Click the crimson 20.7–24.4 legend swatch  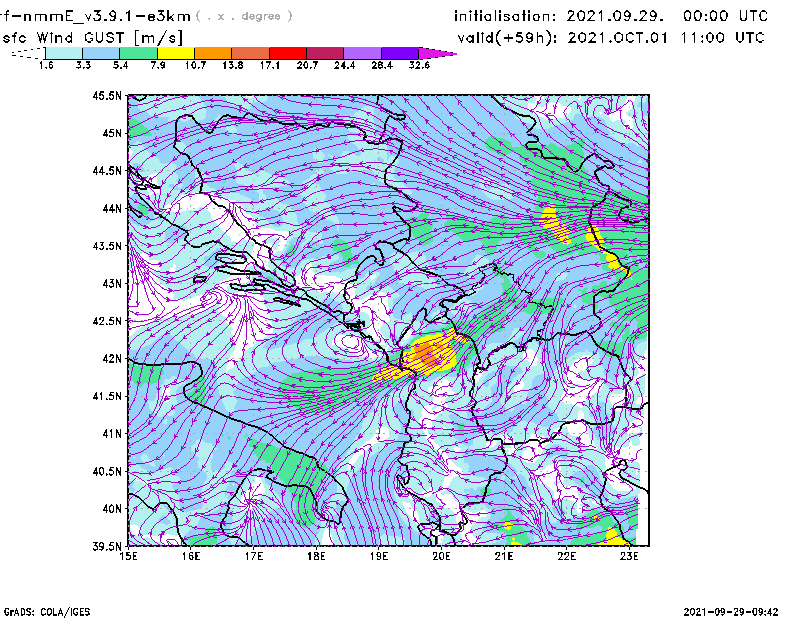click(x=324, y=53)
